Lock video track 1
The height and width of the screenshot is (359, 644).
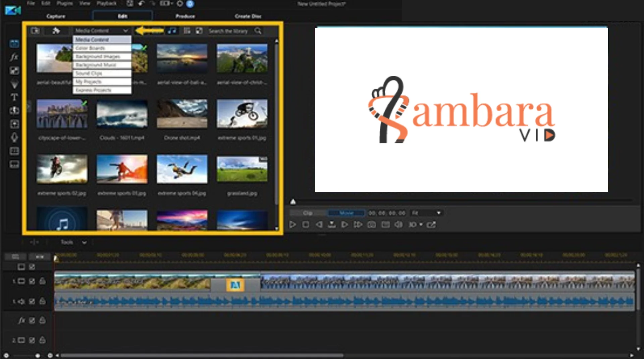[x=42, y=281]
